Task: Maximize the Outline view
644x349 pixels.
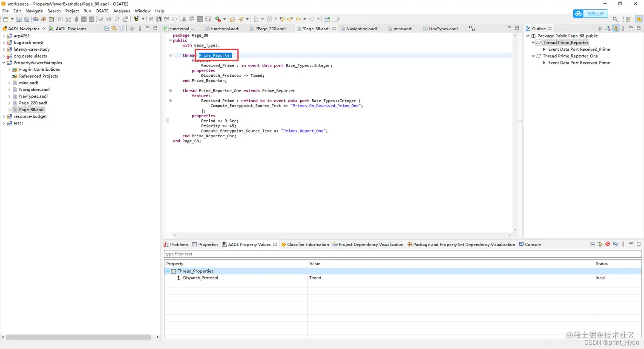Action: [x=638, y=28]
